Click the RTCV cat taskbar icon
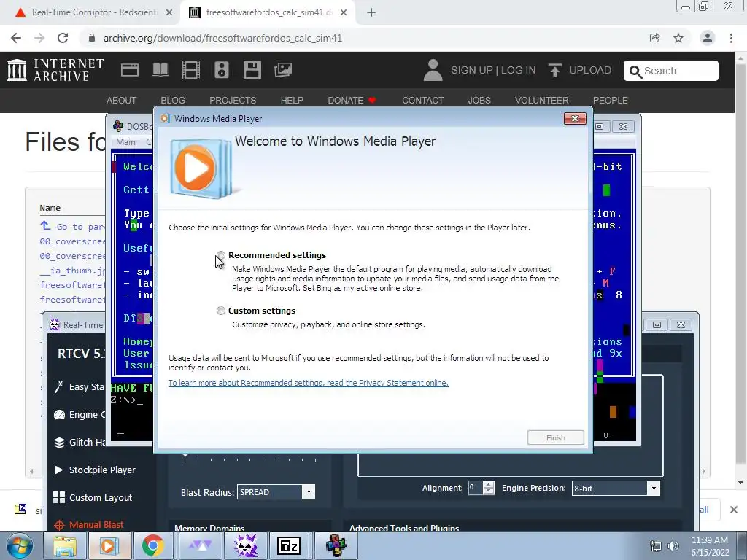747x560 pixels. click(x=246, y=545)
